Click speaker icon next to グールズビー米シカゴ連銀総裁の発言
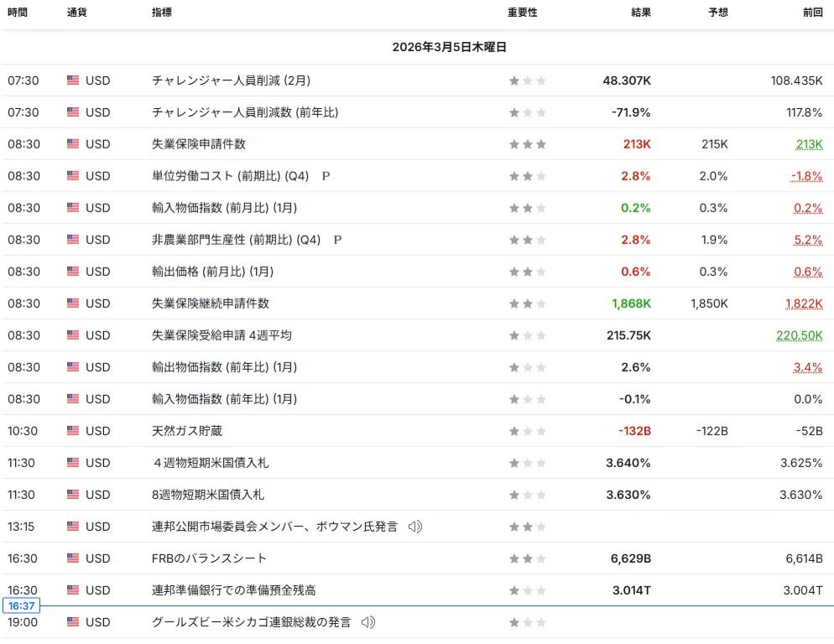This screenshot has width=834, height=644. coord(367,622)
